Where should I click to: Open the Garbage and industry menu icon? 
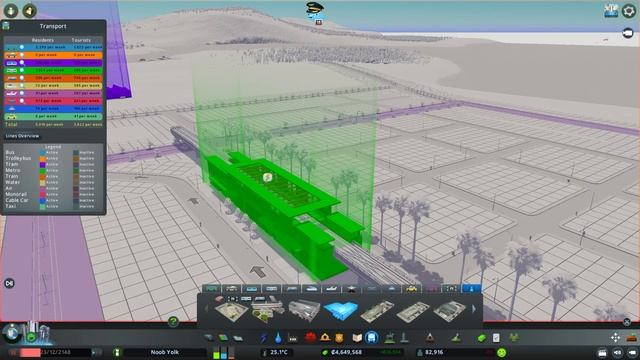[293, 338]
